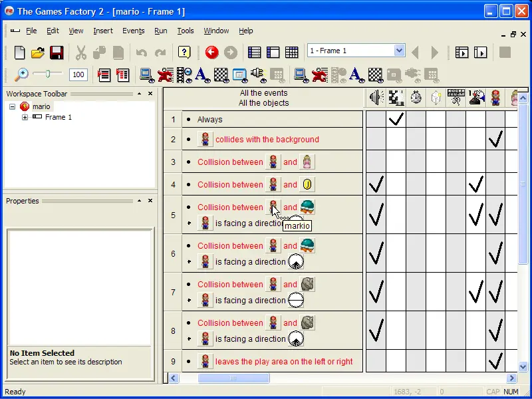
Task: Toggle sound checkmark in row 4
Action: click(376, 184)
